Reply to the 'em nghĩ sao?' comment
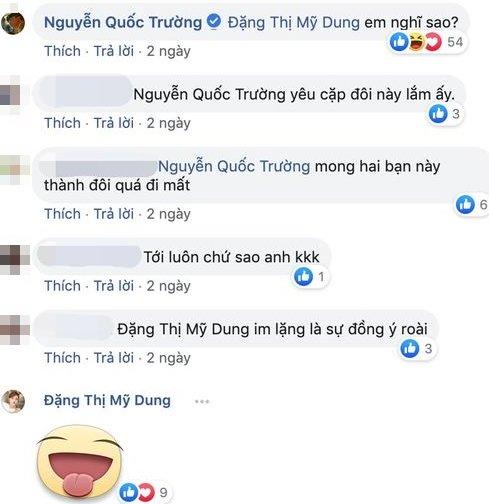Image resolution: width=489 pixels, height=504 pixels. (114, 51)
